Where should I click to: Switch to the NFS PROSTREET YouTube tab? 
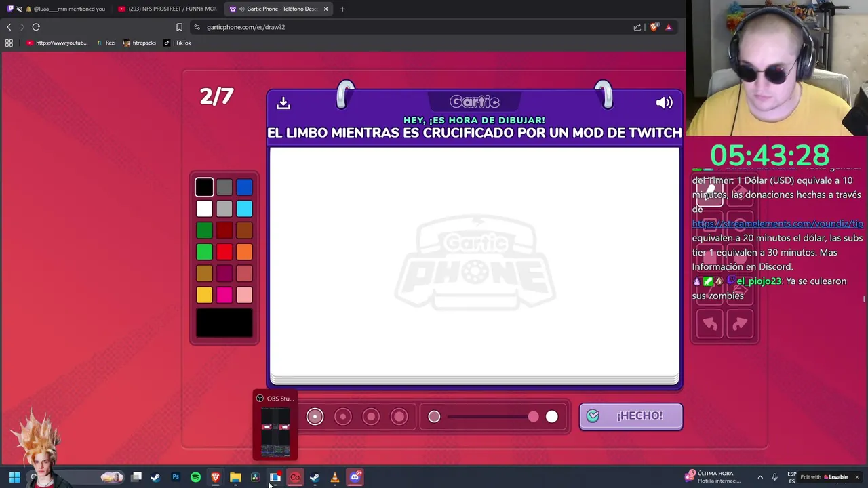(167, 9)
